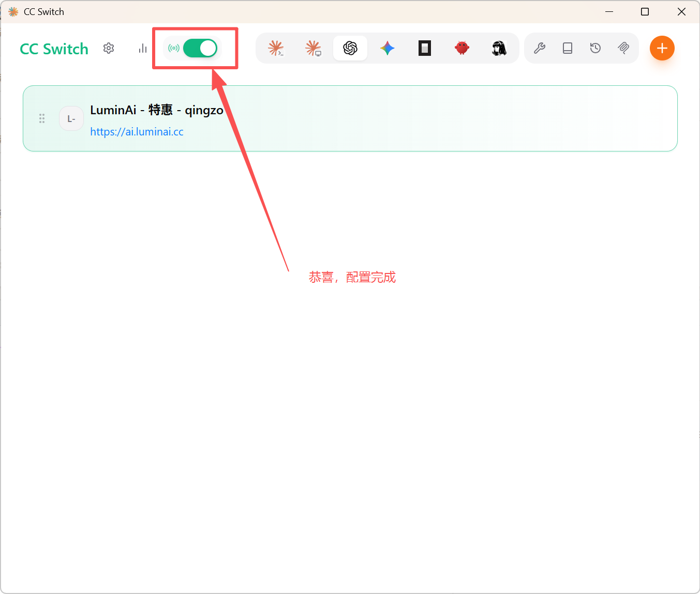Toggle the green proxy switch off
700x594 pixels.
point(200,48)
